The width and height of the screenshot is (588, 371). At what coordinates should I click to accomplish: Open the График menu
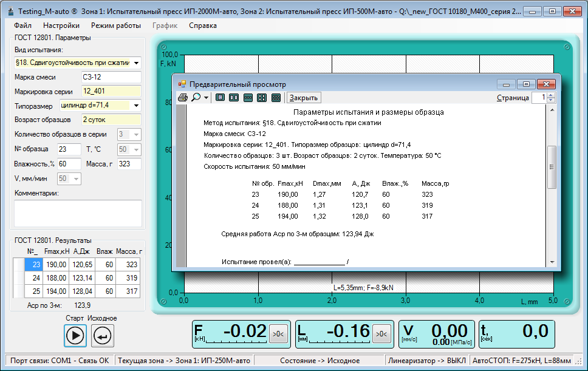(x=165, y=26)
